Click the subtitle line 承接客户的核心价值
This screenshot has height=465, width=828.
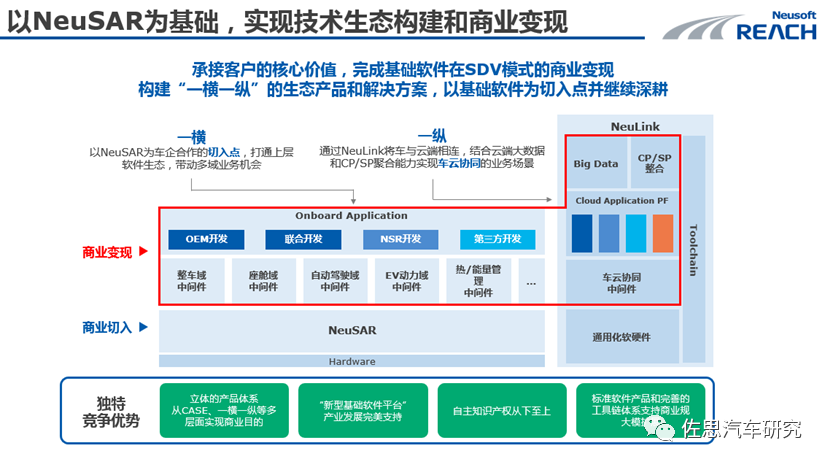coord(403,69)
